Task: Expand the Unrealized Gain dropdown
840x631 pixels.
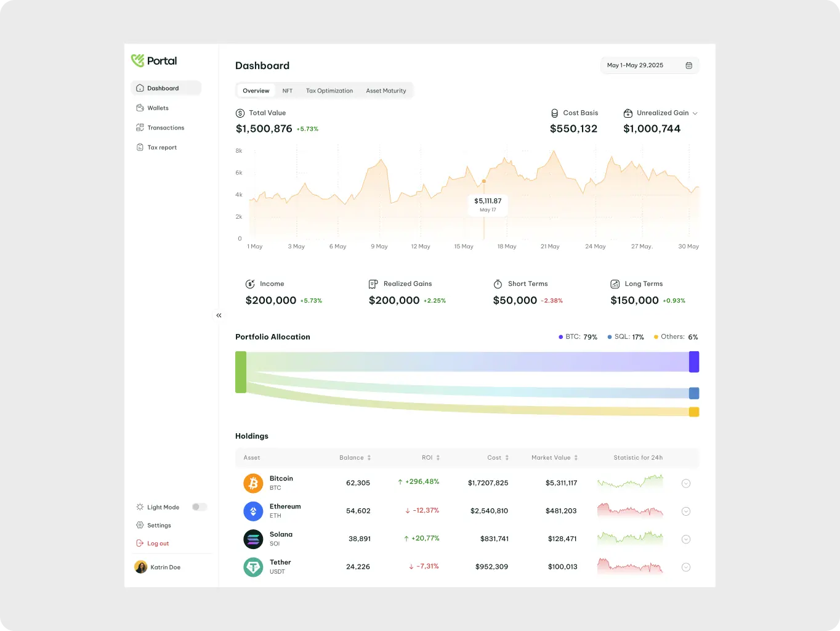Action: 695,113
